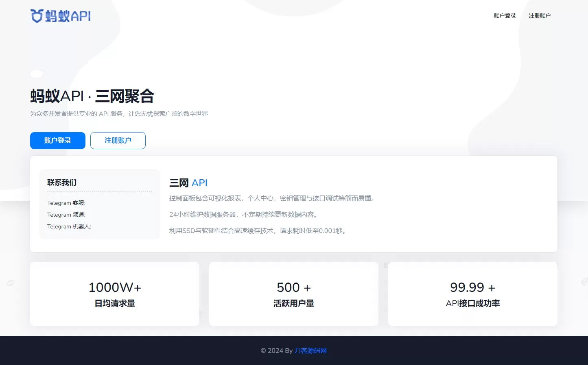Click the 三网 API heading
588x365 pixels.
[x=188, y=183]
